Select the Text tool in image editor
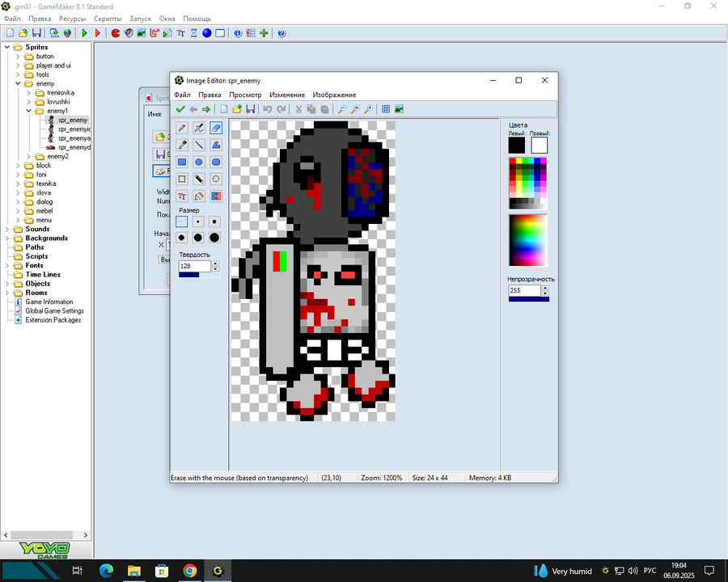The height and width of the screenshot is (582, 728). (182, 196)
